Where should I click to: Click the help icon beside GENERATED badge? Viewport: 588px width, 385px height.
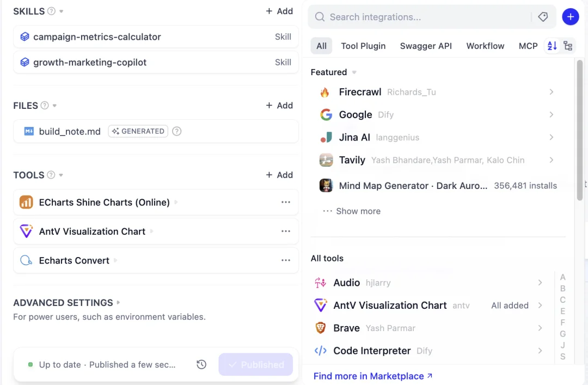click(176, 131)
